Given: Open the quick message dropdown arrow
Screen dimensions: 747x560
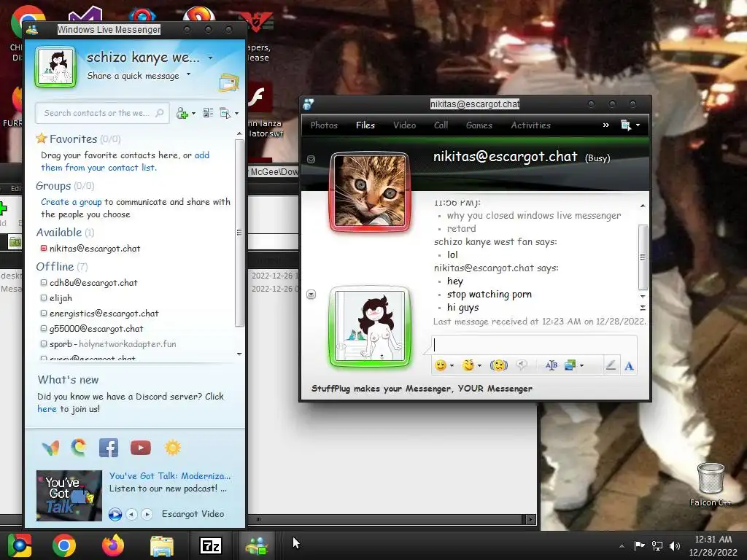Looking at the screenshot, I should click(189, 74).
